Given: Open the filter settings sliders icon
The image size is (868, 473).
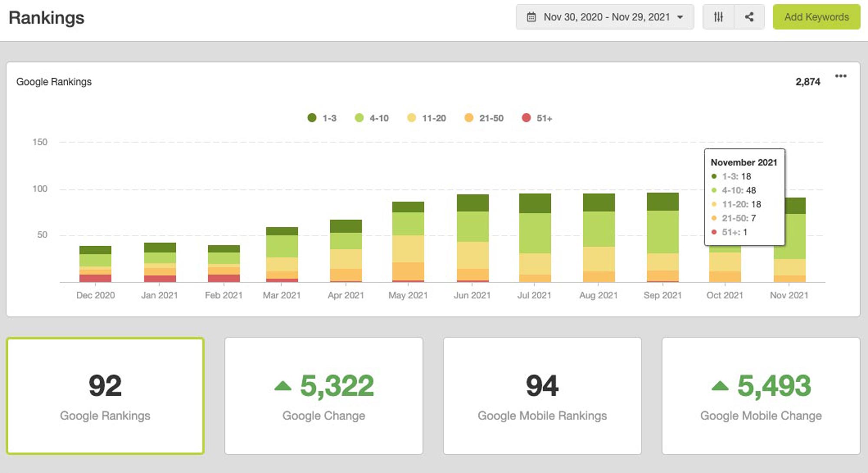Looking at the screenshot, I should coord(718,17).
